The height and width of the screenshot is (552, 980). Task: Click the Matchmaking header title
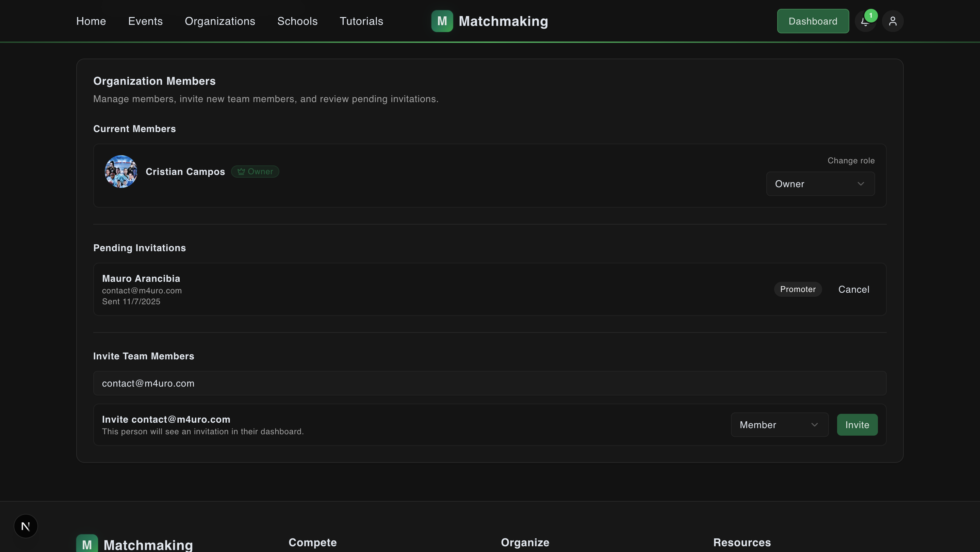[503, 21]
